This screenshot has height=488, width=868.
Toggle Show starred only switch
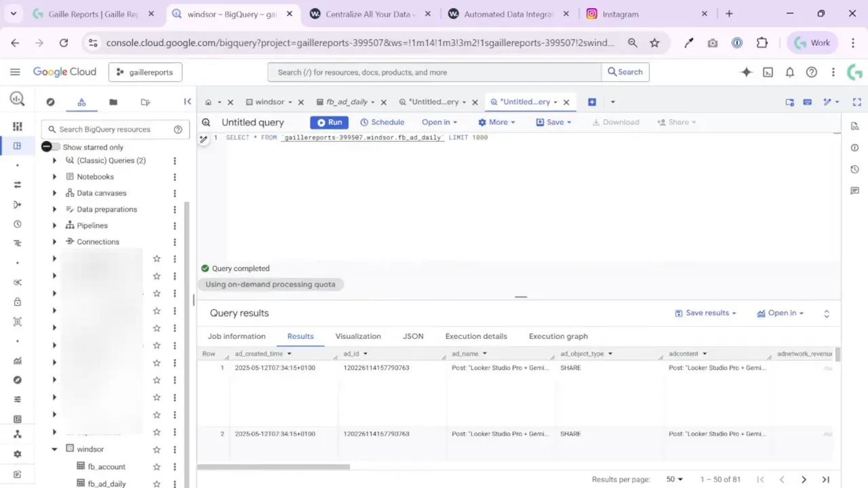(51, 147)
